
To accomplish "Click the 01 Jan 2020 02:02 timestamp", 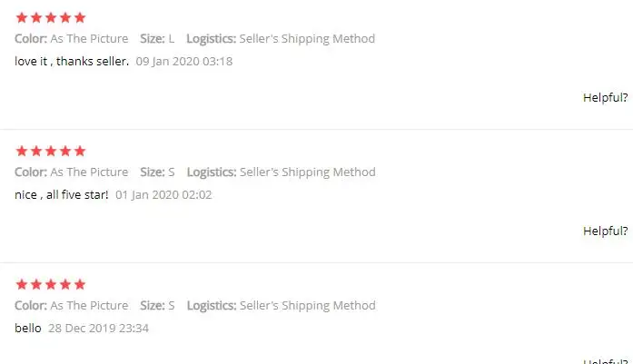I will [x=163, y=194].
